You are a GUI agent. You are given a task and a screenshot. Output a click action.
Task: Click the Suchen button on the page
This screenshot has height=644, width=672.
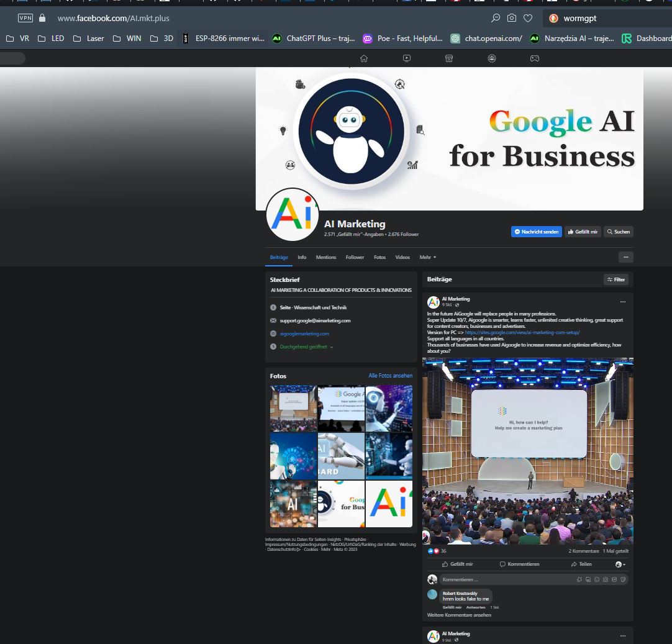(618, 232)
